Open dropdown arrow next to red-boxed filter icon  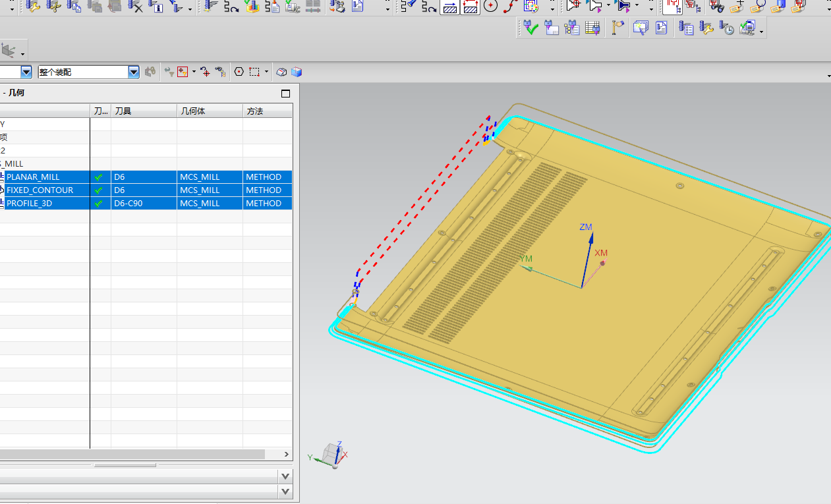click(x=194, y=72)
